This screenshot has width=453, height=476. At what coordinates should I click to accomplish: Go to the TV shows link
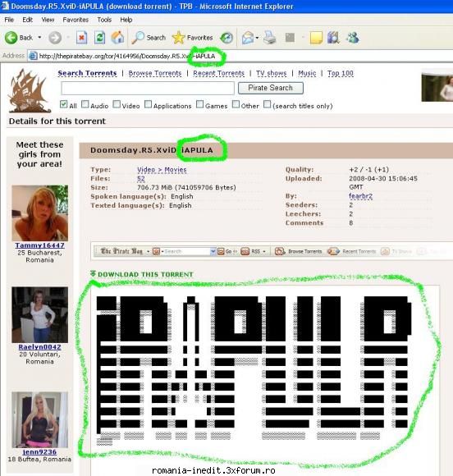(x=271, y=73)
